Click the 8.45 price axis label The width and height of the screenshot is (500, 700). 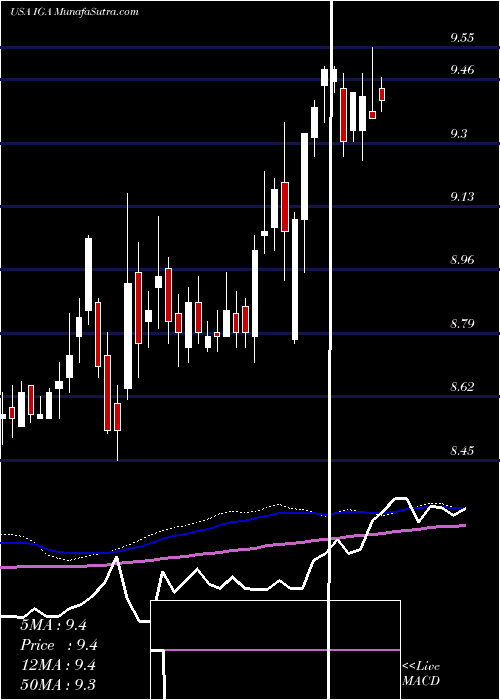[462, 450]
